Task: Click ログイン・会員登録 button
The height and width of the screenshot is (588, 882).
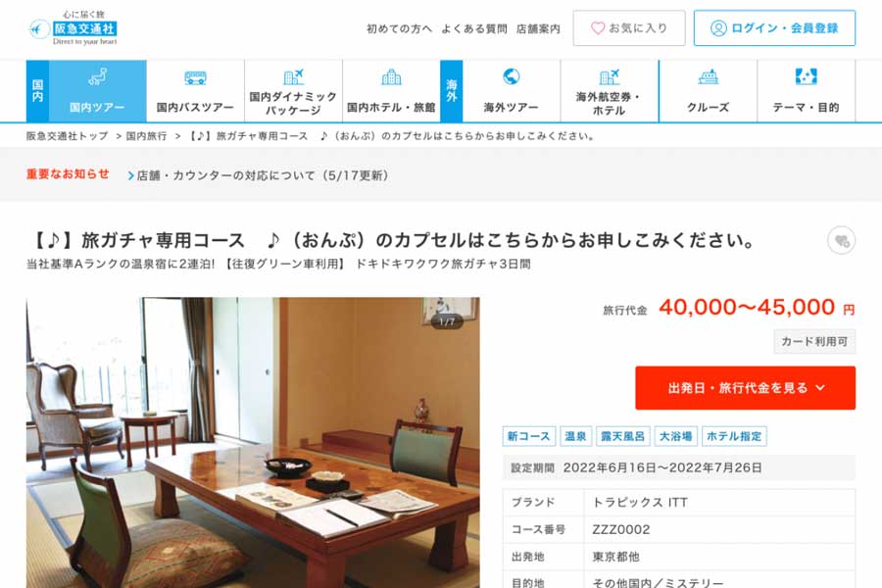Action: pos(774,28)
